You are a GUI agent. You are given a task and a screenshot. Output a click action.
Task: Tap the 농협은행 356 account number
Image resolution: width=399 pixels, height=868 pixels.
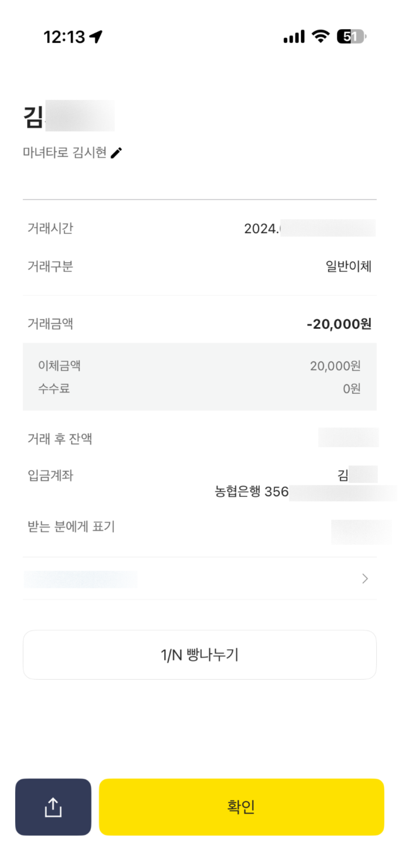tap(251, 491)
